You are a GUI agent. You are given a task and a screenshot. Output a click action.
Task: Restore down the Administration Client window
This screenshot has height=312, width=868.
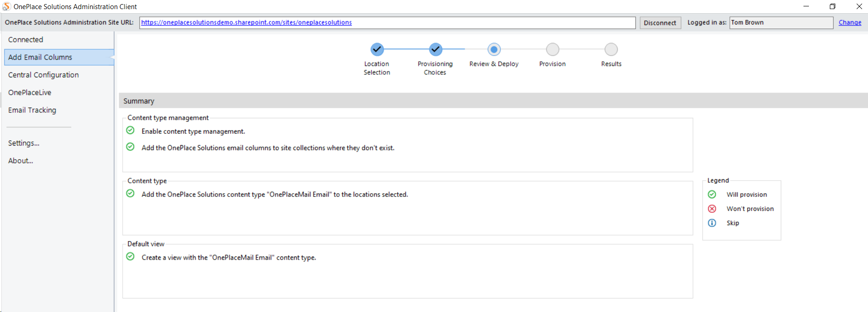click(x=833, y=6)
